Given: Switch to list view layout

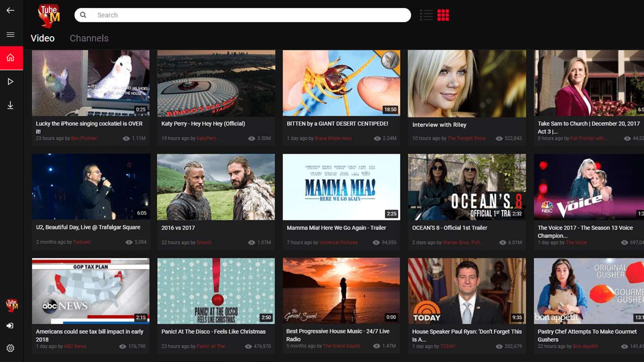Looking at the screenshot, I should [x=426, y=15].
